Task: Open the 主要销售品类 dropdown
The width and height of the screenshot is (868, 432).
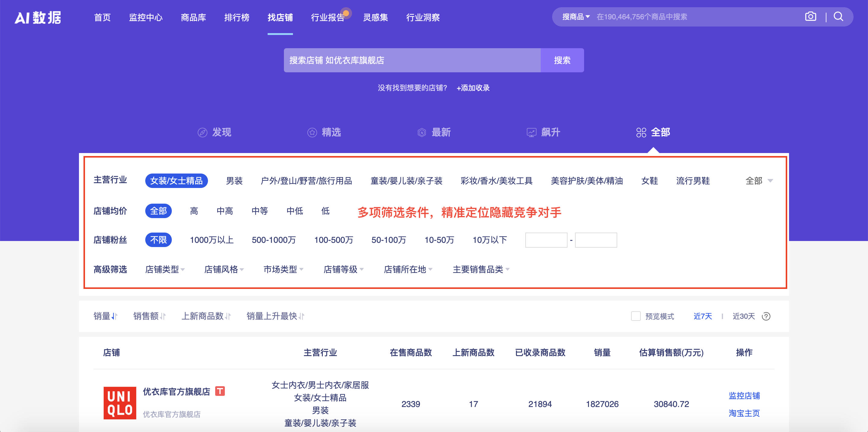Action: coord(481,269)
